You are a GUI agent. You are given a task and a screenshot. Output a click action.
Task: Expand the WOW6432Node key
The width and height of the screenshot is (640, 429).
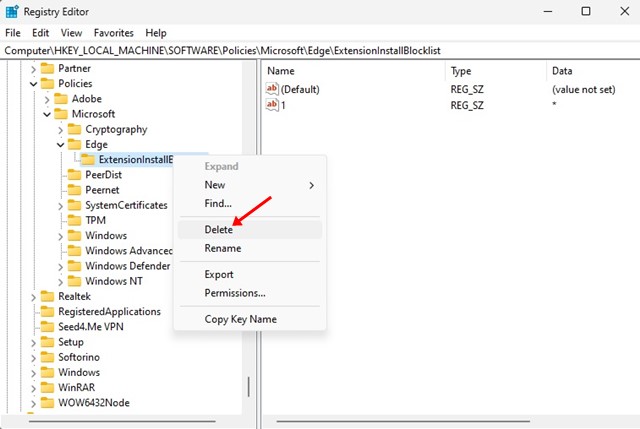tap(33, 404)
